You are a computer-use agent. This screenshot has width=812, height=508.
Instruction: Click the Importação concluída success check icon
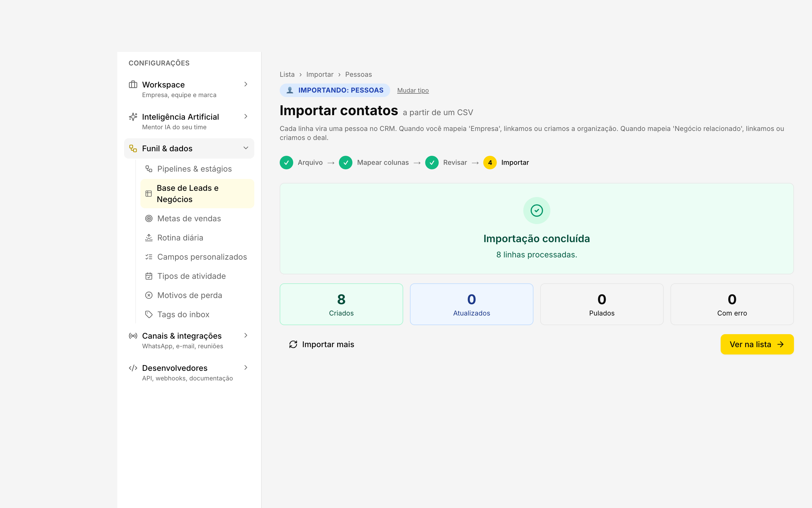pos(537,211)
